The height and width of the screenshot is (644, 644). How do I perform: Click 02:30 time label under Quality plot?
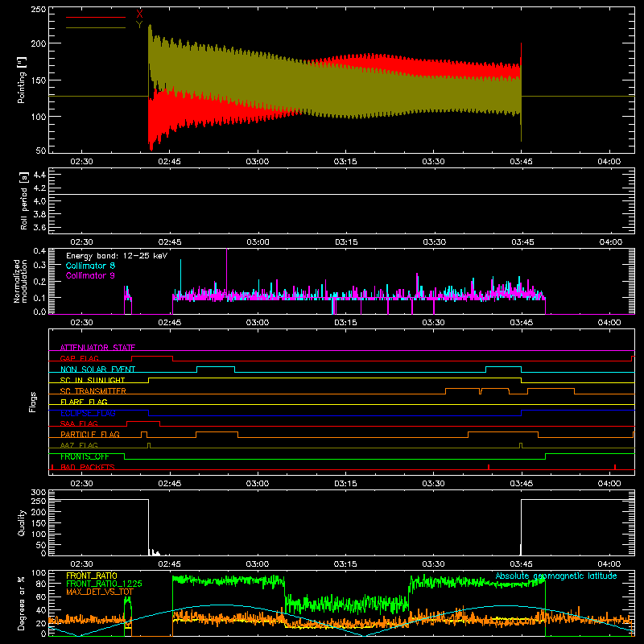82,564
